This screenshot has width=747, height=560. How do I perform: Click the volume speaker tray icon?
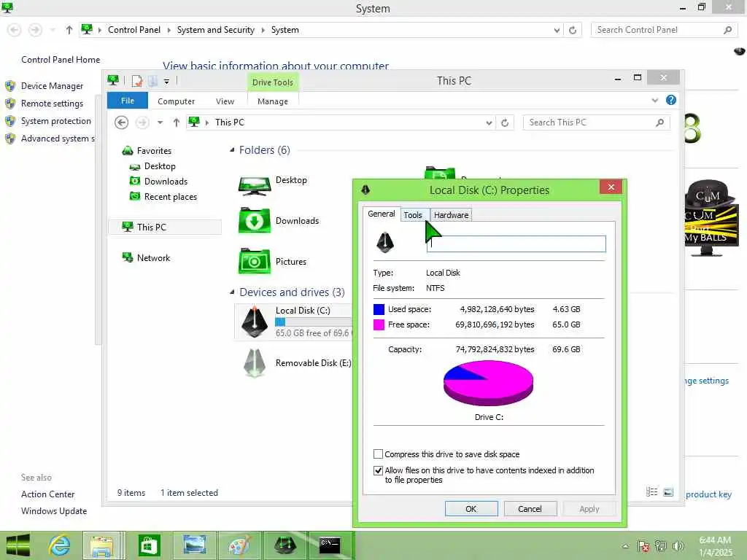[x=678, y=545]
